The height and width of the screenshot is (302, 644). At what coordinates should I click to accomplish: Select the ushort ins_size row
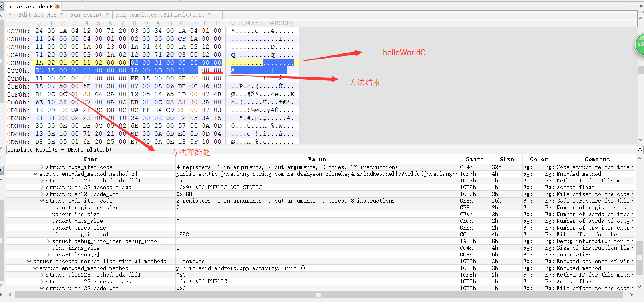coord(321,214)
